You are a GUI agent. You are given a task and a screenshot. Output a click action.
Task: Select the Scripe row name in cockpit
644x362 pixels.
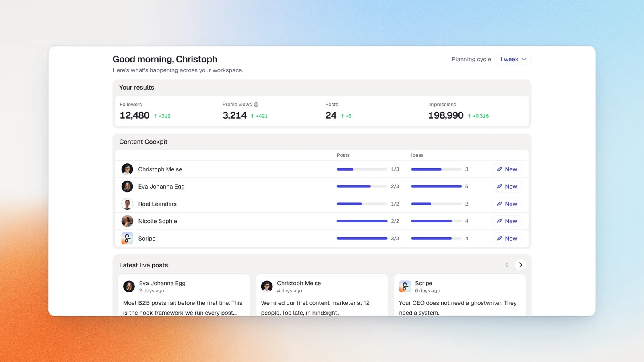pos(147,239)
